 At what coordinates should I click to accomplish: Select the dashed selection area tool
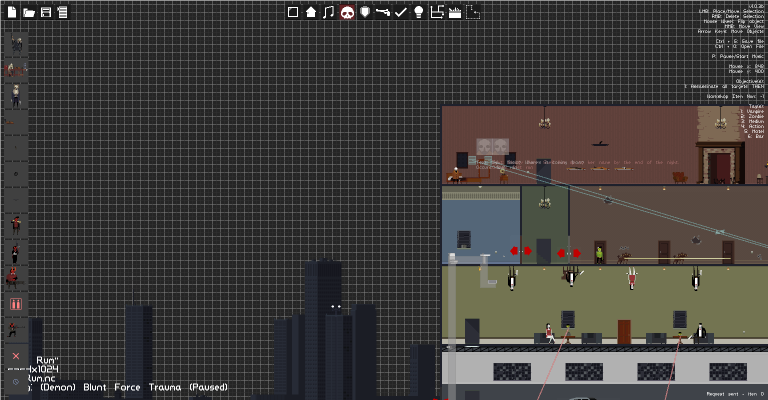click(x=473, y=12)
